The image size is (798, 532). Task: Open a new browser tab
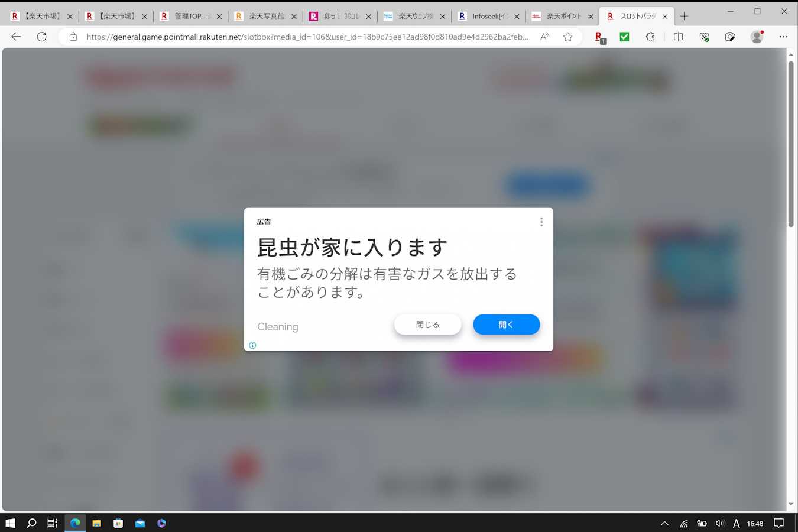coord(684,16)
